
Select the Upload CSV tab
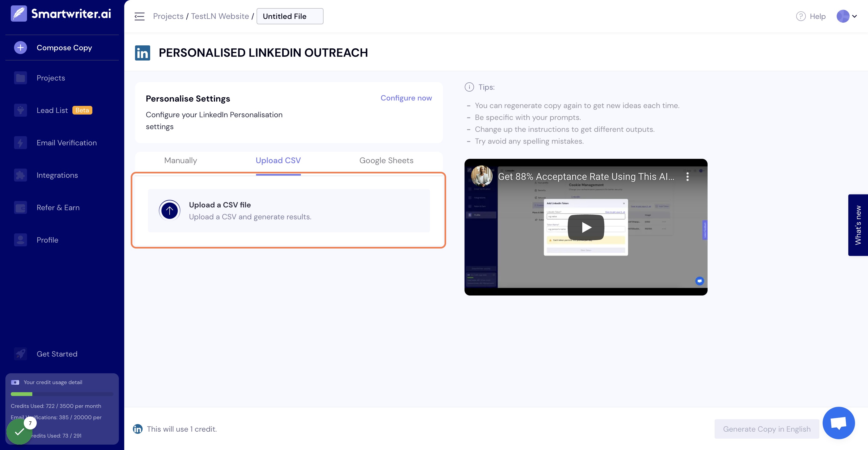click(x=278, y=160)
